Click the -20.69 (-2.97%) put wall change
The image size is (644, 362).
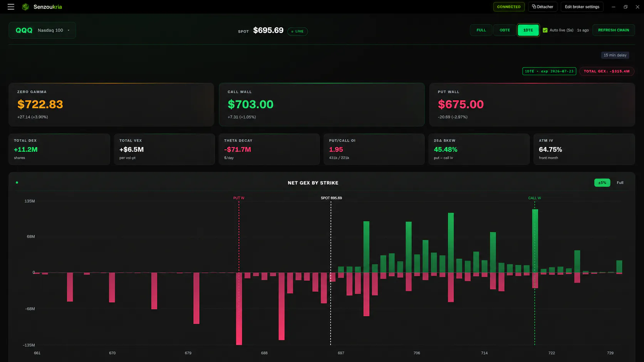pos(453,117)
